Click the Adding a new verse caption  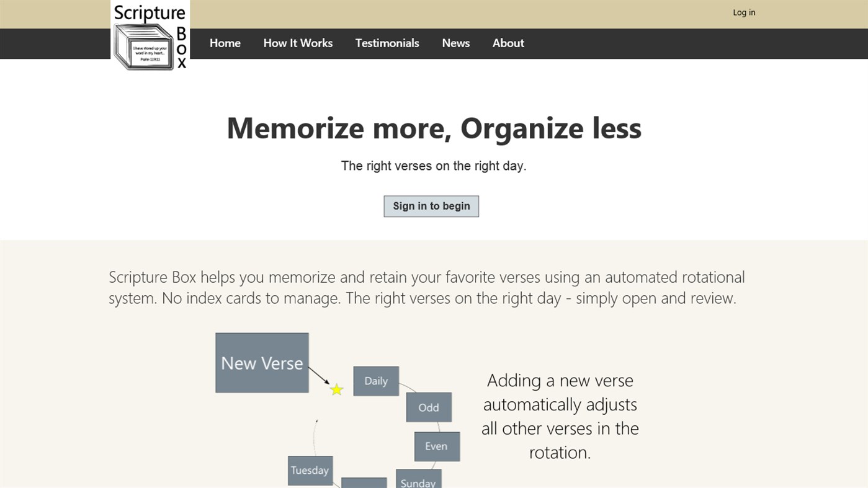tap(560, 416)
